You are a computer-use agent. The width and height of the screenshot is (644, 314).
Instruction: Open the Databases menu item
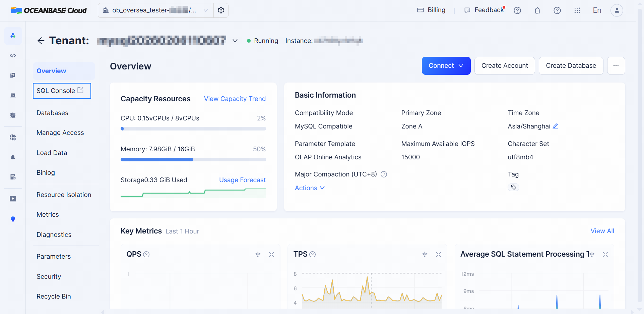pos(52,113)
